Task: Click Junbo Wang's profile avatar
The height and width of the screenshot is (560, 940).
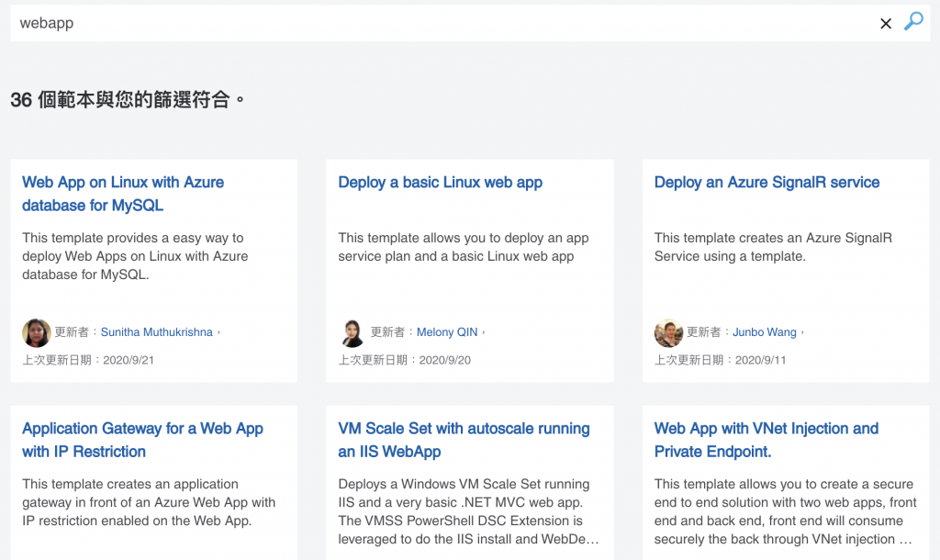Action: 668,332
